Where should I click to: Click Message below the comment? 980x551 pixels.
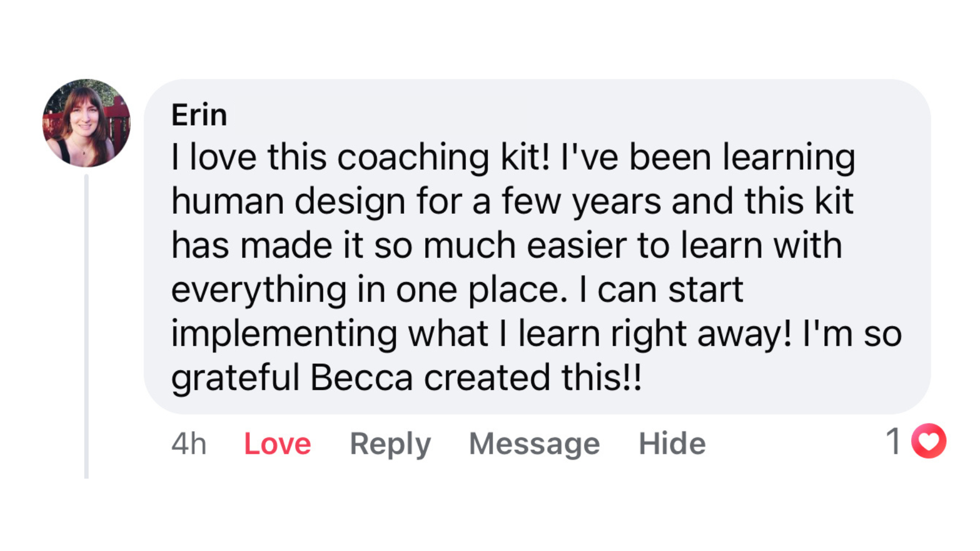point(534,443)
